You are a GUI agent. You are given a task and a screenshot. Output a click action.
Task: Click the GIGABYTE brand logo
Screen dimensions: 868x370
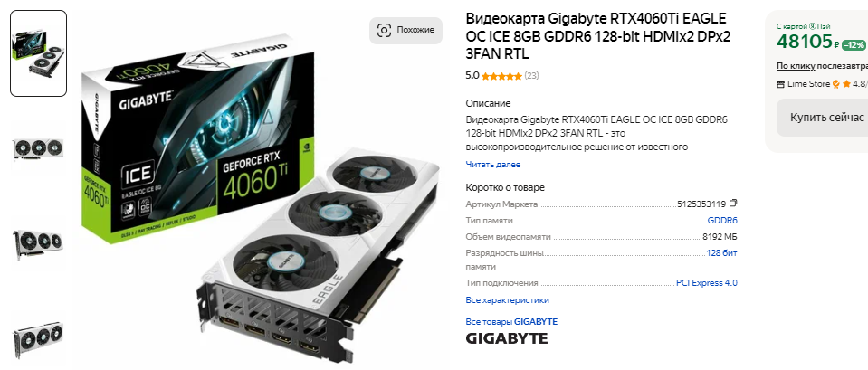507,338
